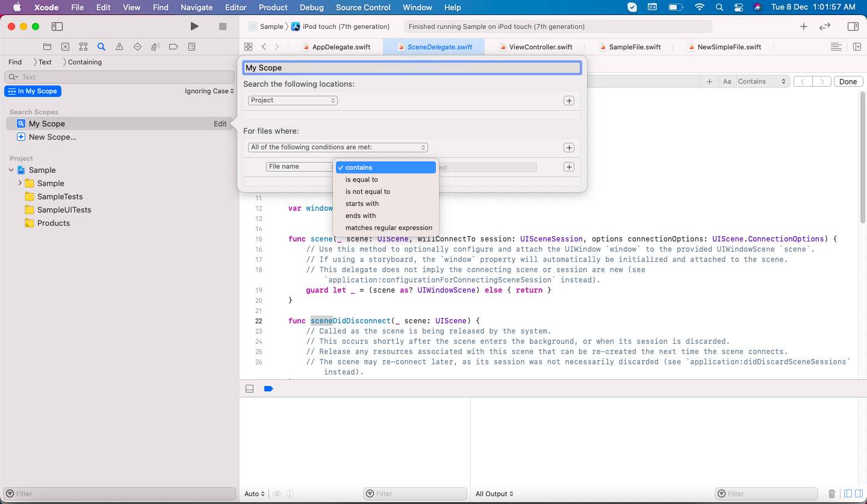Add another File name condition row
Image resolution: width=867 pixels, height=504 pixels.
tap(568, 167)
